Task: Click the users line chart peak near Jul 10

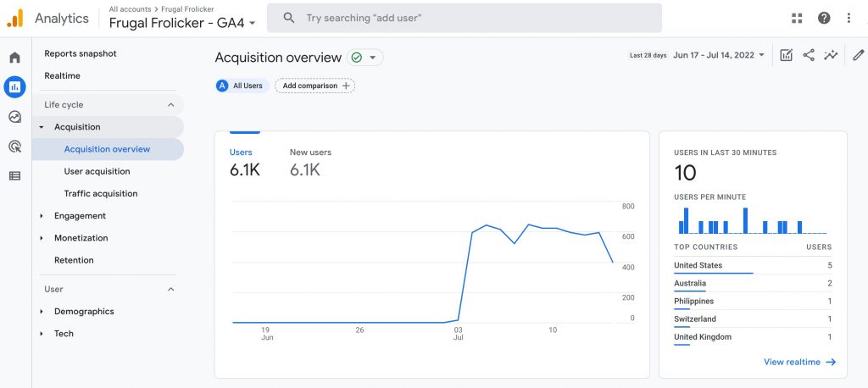Action: click(529, 224)
